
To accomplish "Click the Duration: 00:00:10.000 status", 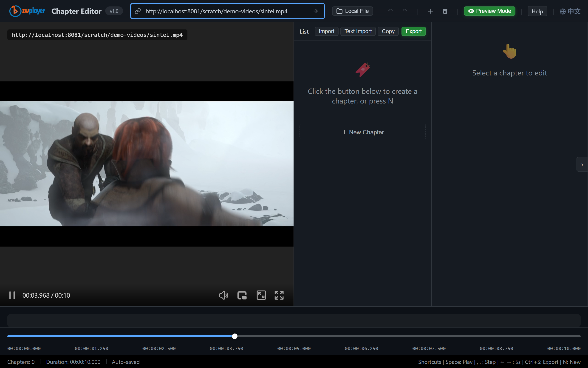I will tap(73, 362).
